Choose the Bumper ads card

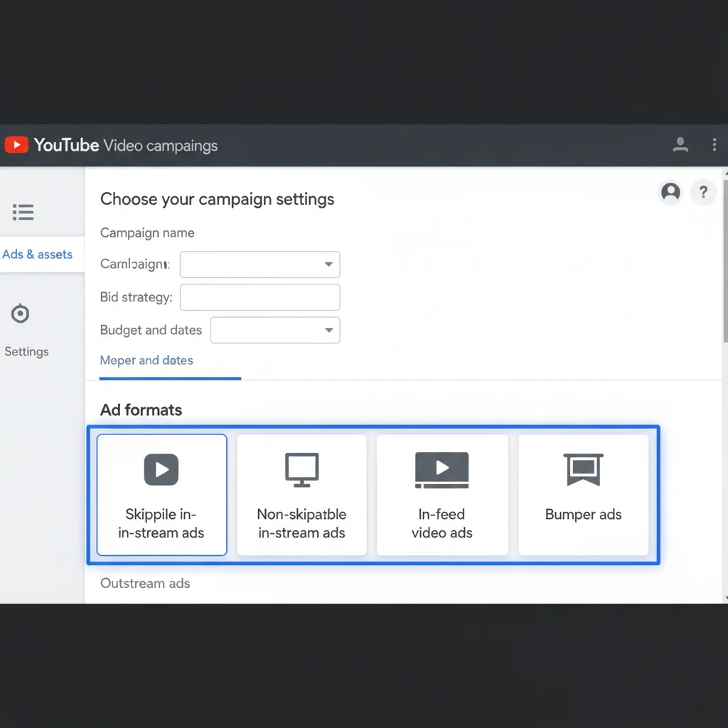(583, 495)
